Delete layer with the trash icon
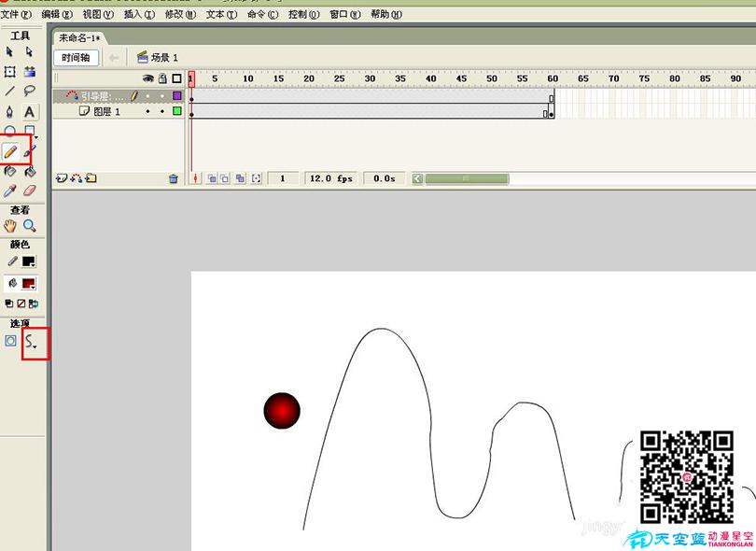 coord(174,179)
